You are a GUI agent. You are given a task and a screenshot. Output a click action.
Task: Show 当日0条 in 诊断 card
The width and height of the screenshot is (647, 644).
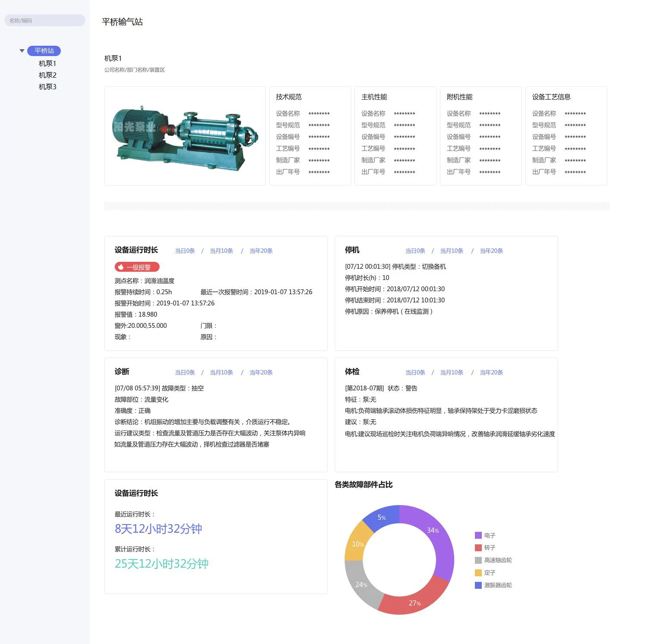point(185,372)
